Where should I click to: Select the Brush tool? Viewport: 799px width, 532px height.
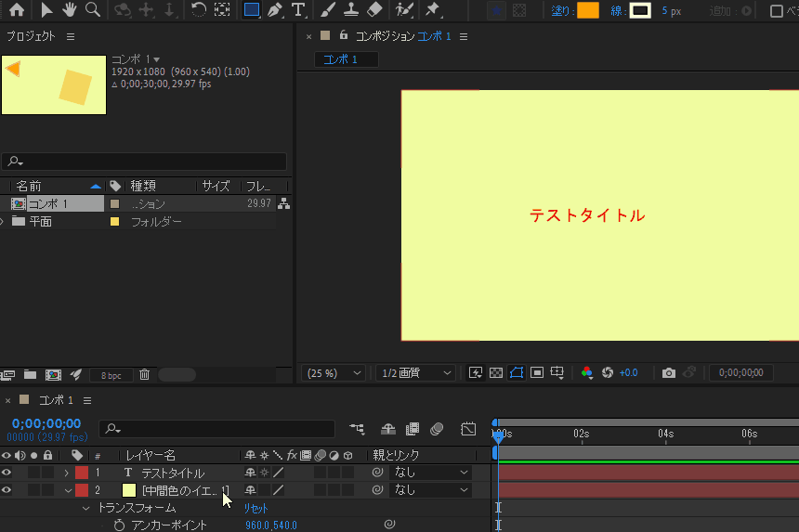328,9
